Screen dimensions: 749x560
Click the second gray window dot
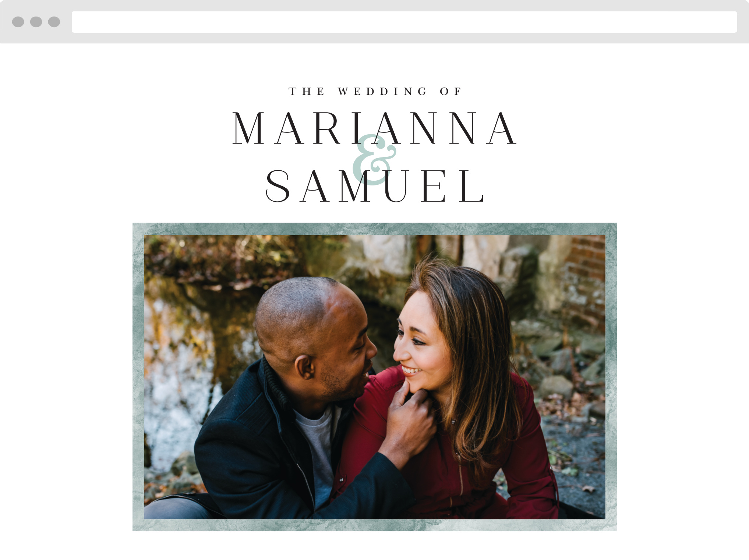pyautogui.click(x=36, y=22)
